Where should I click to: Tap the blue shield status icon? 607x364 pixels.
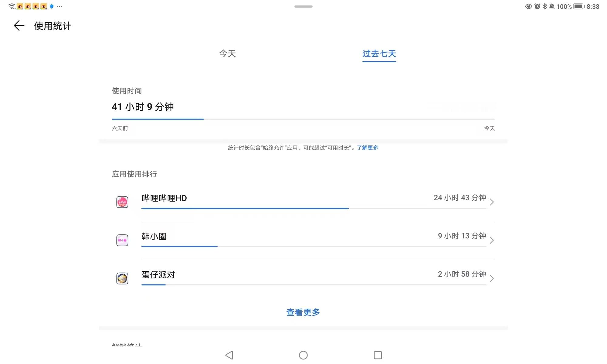pyautogui.click(x=52, y=6)
